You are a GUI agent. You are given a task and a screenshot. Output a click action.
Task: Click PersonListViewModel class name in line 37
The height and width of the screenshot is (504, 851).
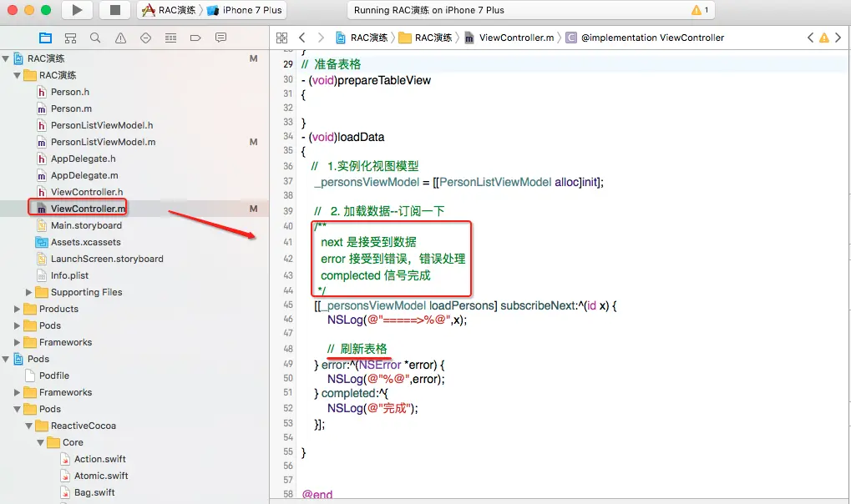pos(495,182)
